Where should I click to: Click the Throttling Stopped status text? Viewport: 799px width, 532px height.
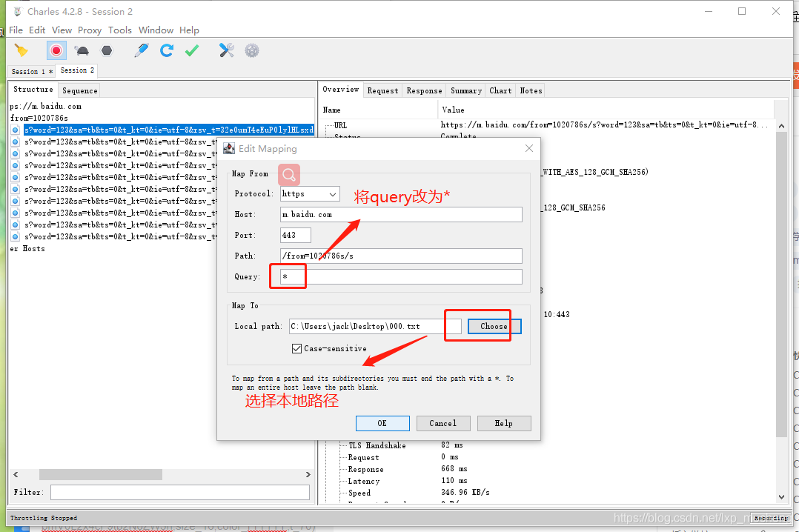click(44, 518)
